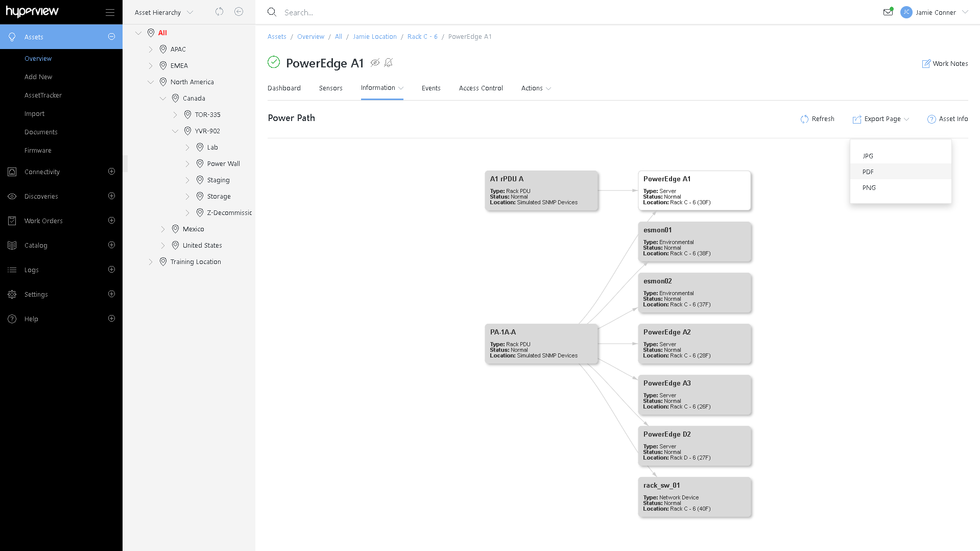This screenshot has width=980, height=551.
Task: Switch to the Sensors tab
Action: point(330,88)
